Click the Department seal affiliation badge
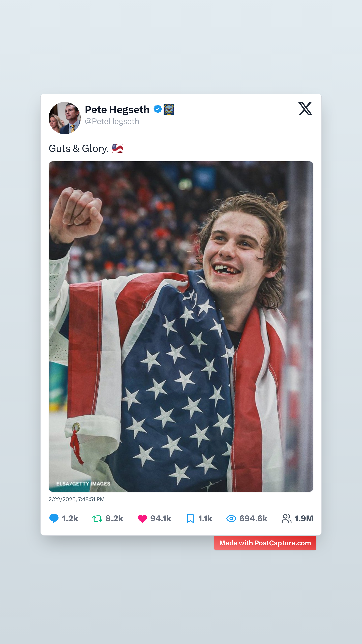362x644 pixels. pos(169,109)
